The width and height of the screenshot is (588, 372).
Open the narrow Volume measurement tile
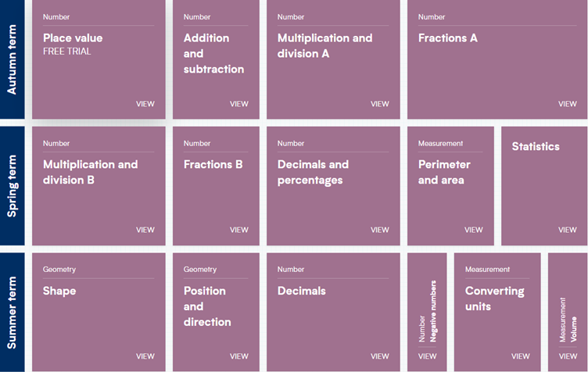click(568, 312)
